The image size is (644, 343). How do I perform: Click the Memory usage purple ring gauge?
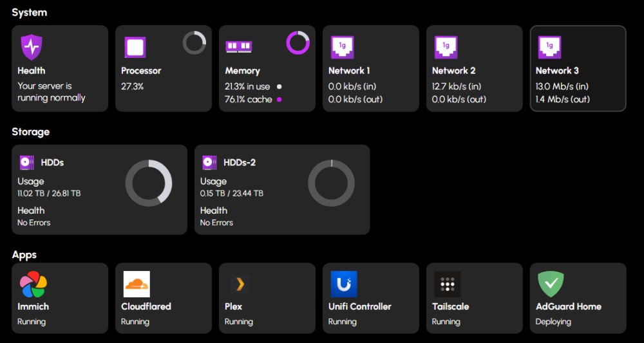point(298,43)
